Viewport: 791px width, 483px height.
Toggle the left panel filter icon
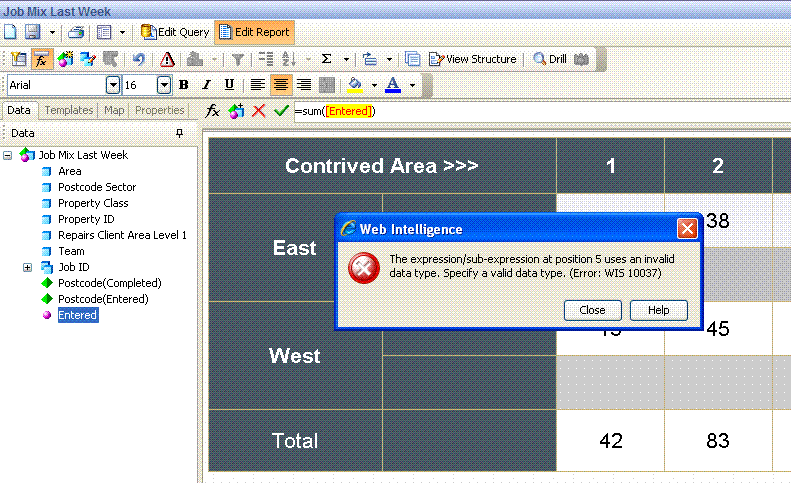tap(19, 59)
